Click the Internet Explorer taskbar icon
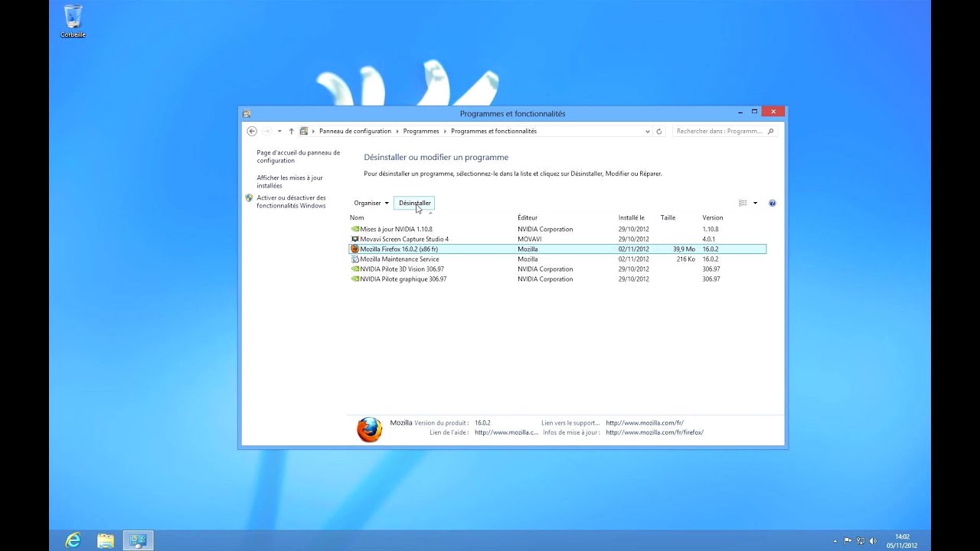Viewport: 980px width, 551px height. (x=73, y=540)
